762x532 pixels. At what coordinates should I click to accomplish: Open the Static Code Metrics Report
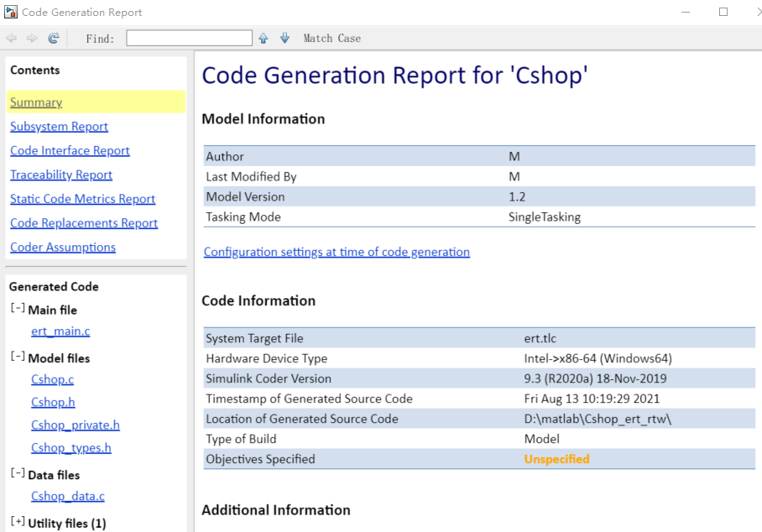82,199
